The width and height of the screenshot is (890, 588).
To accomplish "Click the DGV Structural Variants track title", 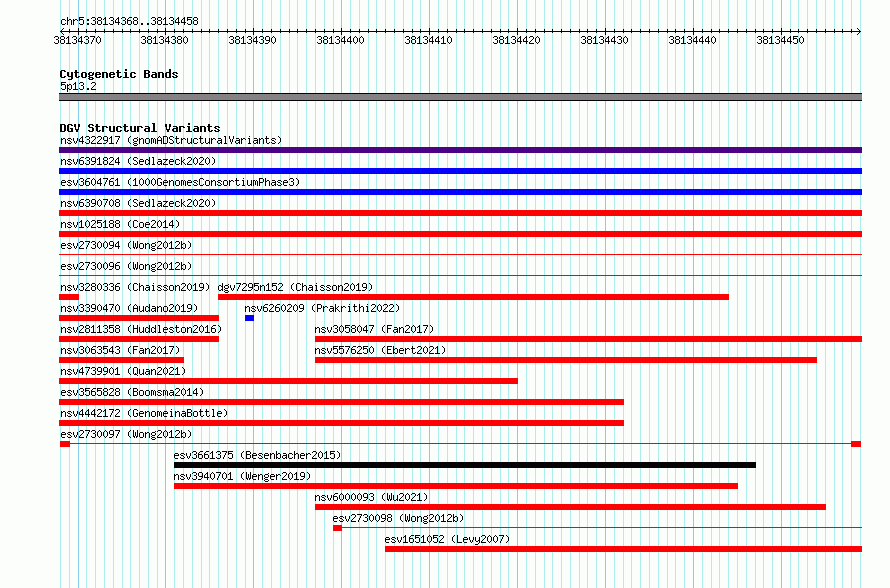I will pyautogui.click(x=140, y=128).
